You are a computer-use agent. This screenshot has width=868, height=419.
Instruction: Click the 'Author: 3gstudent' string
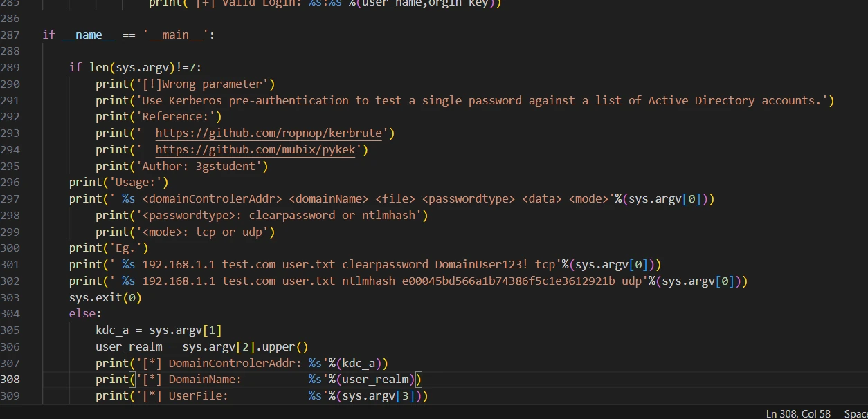tap(198, 166)
